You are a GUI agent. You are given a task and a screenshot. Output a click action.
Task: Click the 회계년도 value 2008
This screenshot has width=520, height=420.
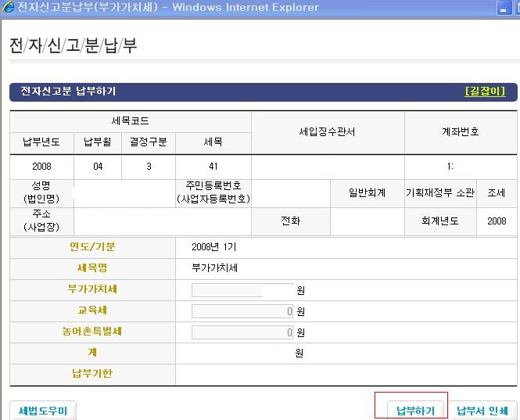pos(497,221)
